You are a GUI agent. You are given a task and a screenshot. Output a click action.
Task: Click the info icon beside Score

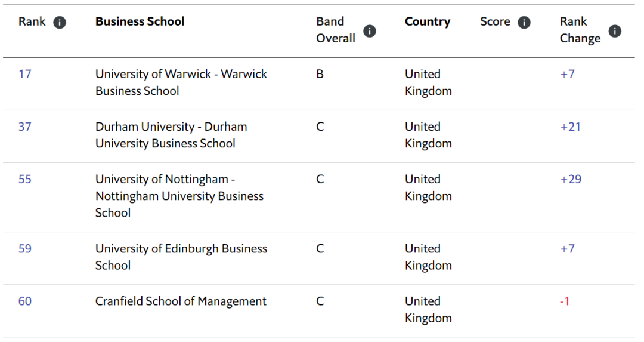pos(524,23)
